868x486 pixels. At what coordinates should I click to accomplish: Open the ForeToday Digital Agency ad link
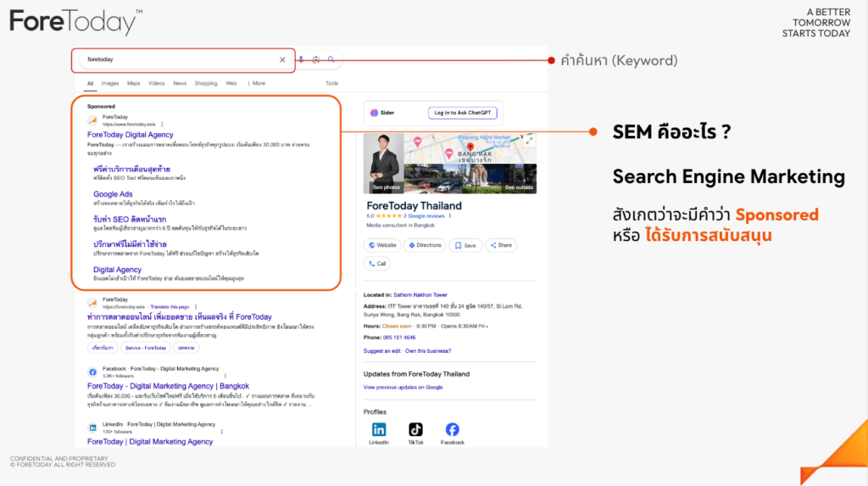coord(130,134)
